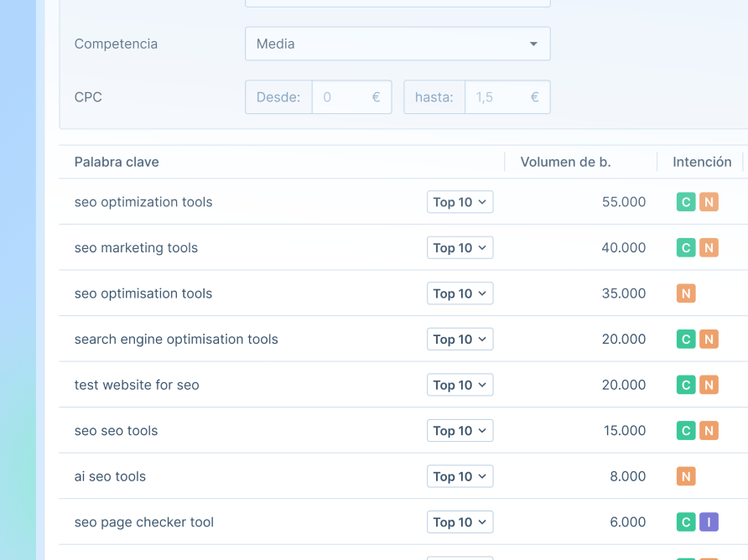Click green C badge for test website for seo
This screenshot has height=560, width=748.
tap(686, 385)
